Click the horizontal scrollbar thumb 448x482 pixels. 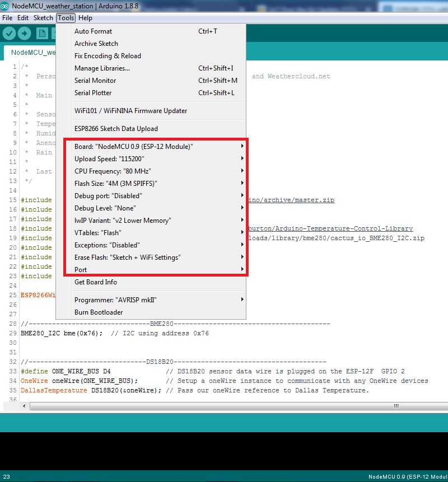pos(239,406)
